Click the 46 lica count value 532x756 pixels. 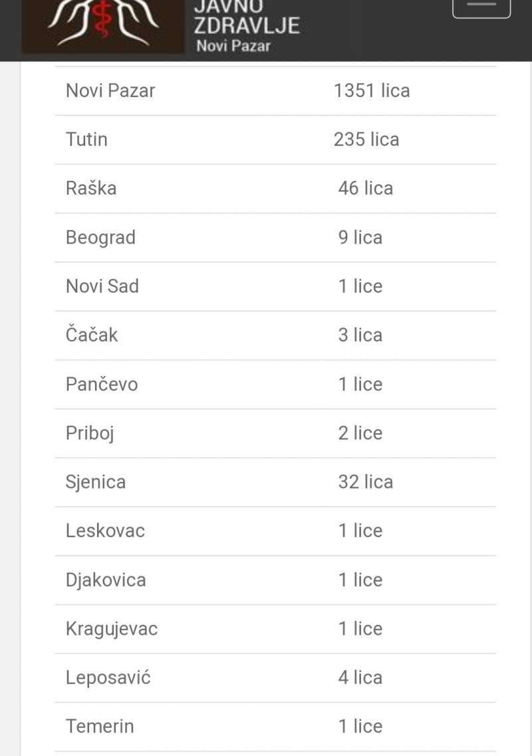click(x=366, y=188)
